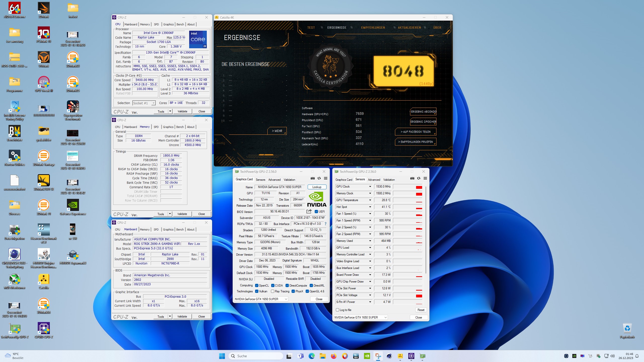Screen dimensions: 644x362
Task: Open the Papierkorb recycle bin
Action: (x=627, y=331)
